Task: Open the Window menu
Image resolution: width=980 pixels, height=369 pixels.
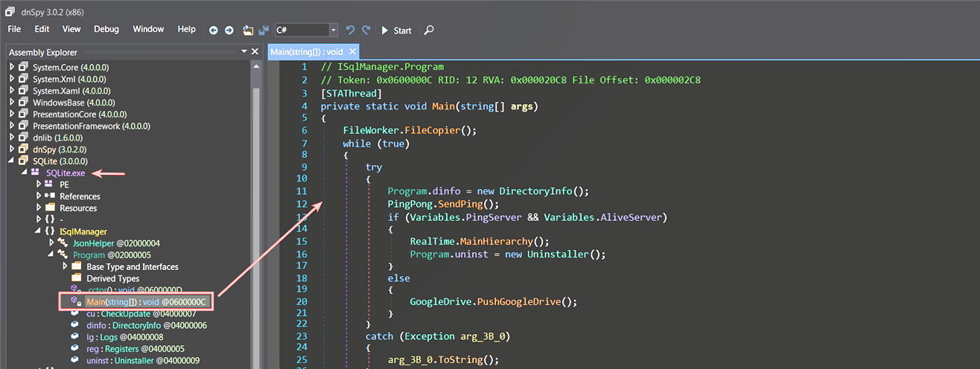Action: (x=148, y=30)
